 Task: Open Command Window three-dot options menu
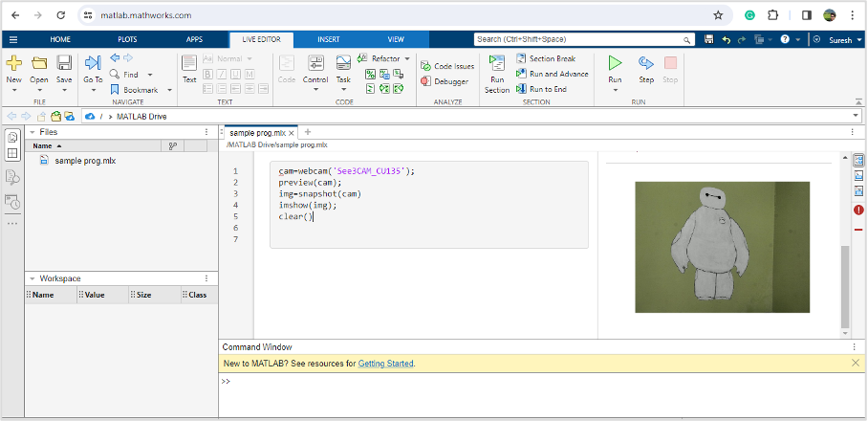point(855,346)
